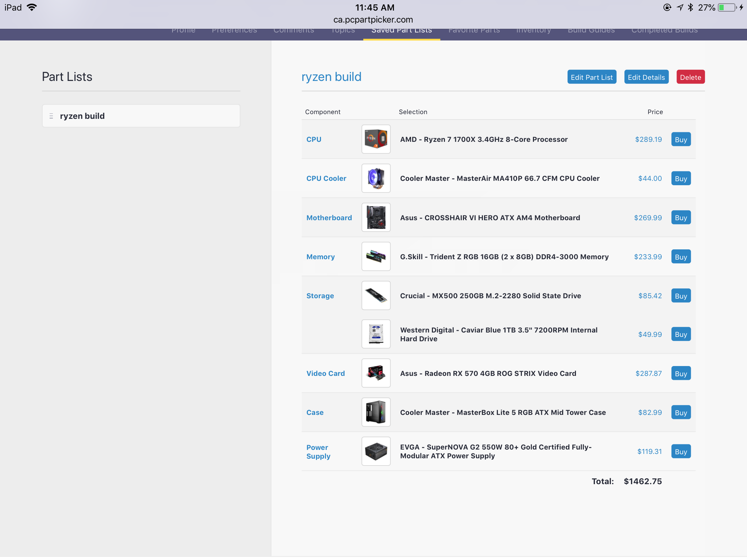
Task: Click the $233.99 memory price
Action: pos(648,257)
